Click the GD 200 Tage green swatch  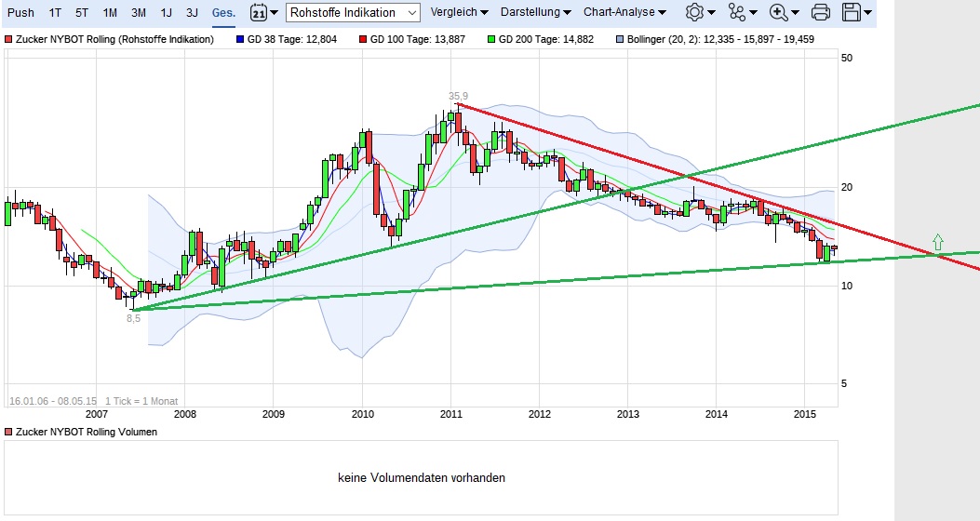(491, 39)
